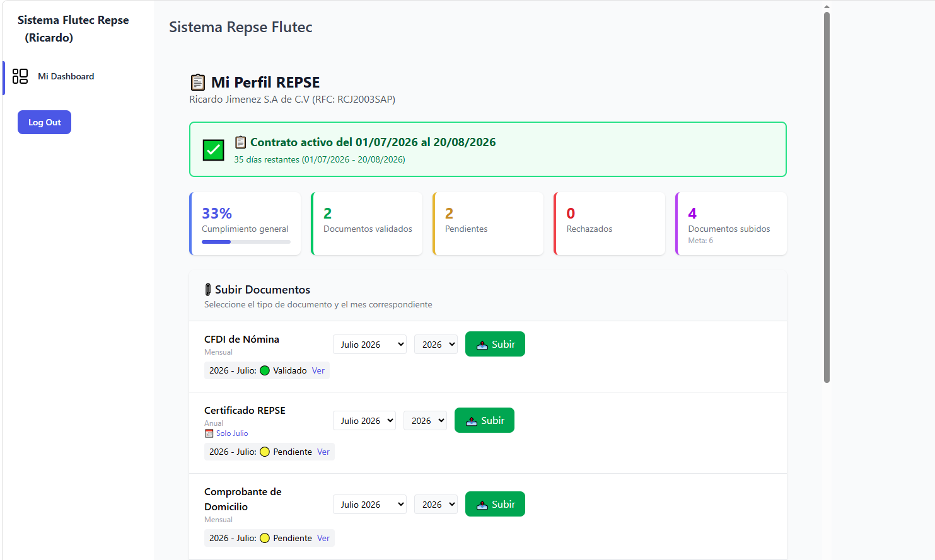Open the Comprobante de Domicilio year dropdown
Screen dimensions: 935x560
click(436, 505)
